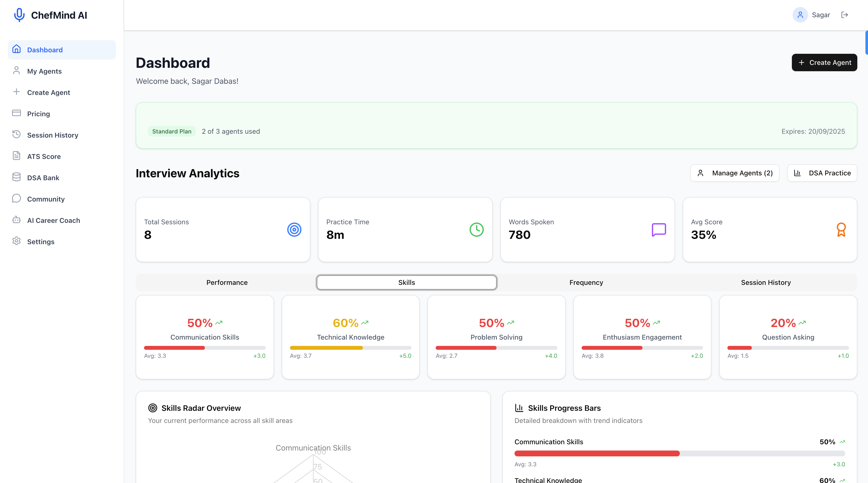Click the Communication Skills bar in Skills Progress Bars
This screenshot has height=483, width=868.
coord(680,453)
